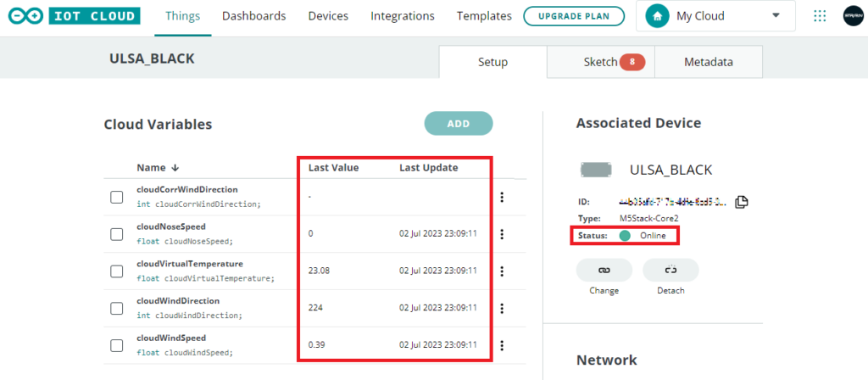
Task: Open options menu for cloudWindSpeed row
Action: click(502, 345)
